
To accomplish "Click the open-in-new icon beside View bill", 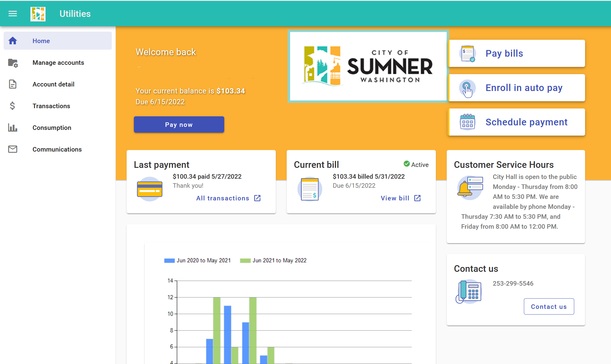I will (x=417, y=198).
